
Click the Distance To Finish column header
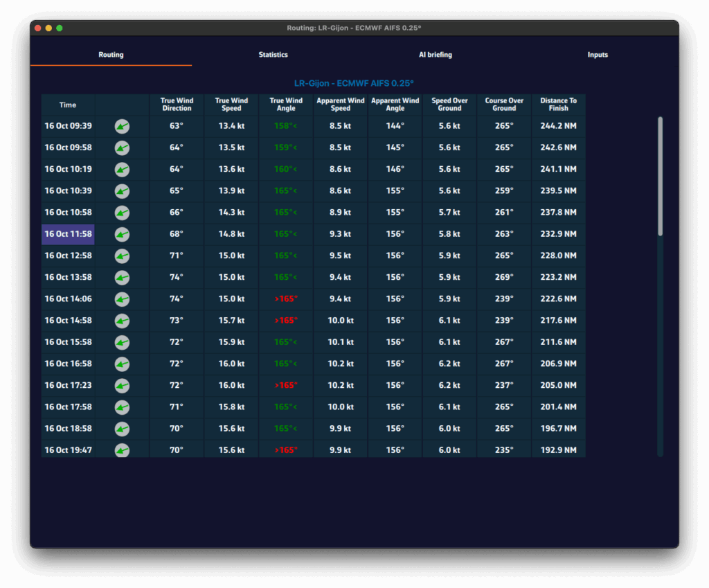tap(558, 105)
